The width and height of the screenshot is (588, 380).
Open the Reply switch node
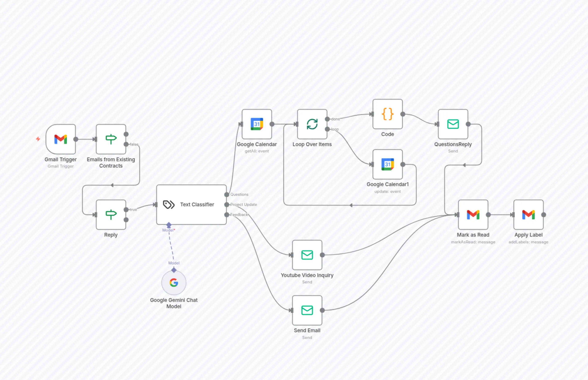(111, 215)
